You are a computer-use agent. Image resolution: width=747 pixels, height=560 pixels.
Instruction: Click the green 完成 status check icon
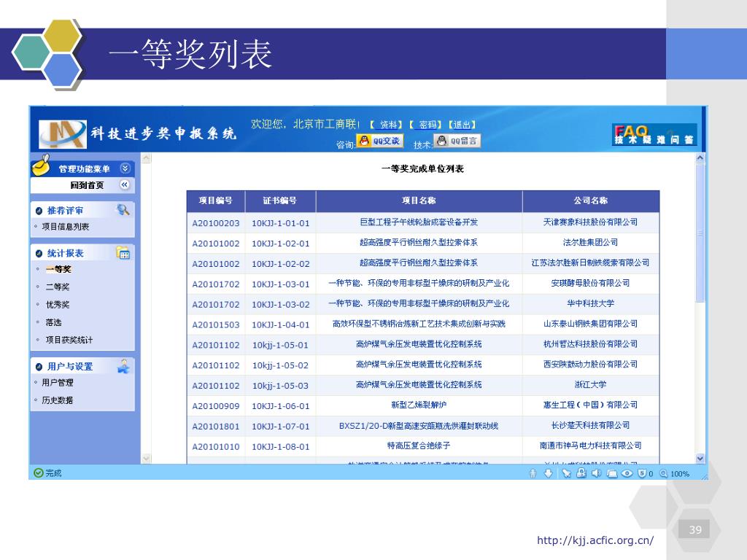tap(39, 472)
